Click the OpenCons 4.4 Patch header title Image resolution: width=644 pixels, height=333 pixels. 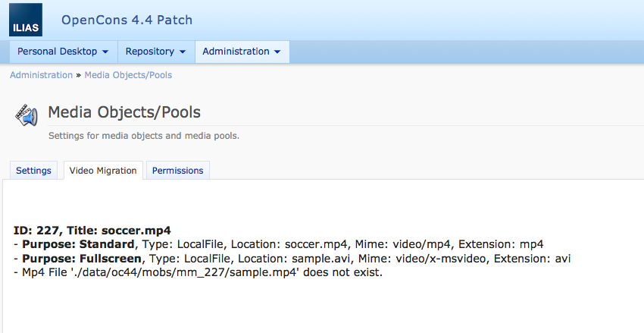click(x=127, y=20)
